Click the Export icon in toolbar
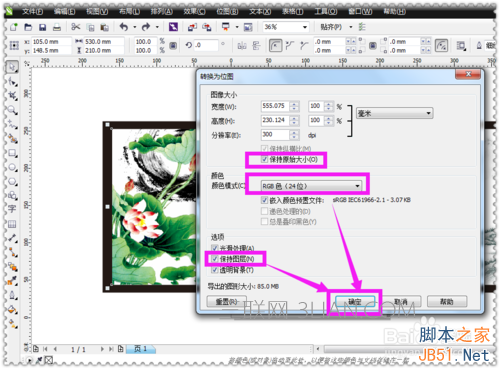The width and height of the screenshot is (500, 369). (x=207, y=27)
